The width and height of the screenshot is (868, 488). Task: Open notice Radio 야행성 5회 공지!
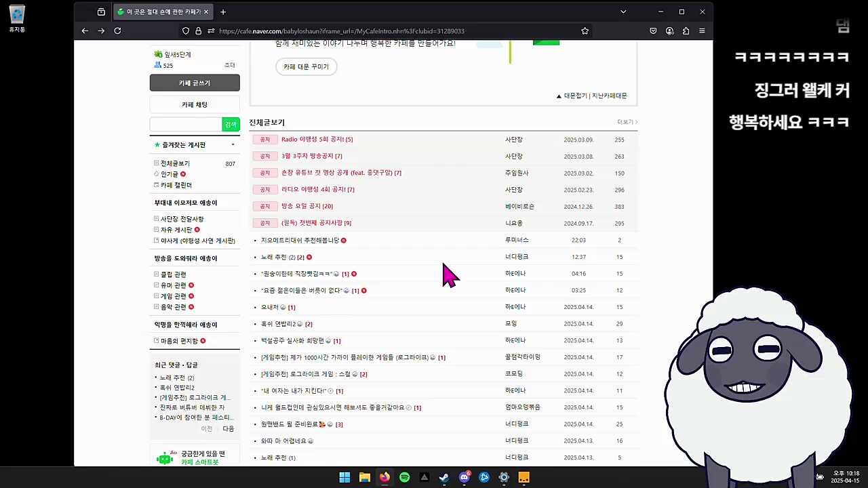tap(313, 140)
